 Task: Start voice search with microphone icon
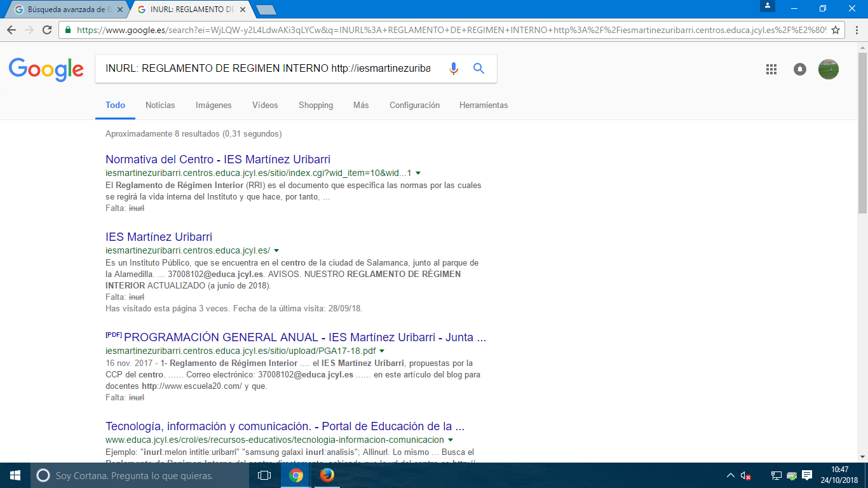pyautogui.click(x=454, y=69)
